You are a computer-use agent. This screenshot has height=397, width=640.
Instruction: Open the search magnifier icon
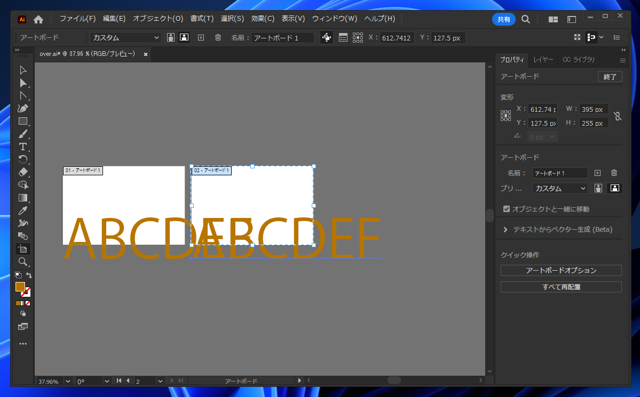click(x=526, y=19)
